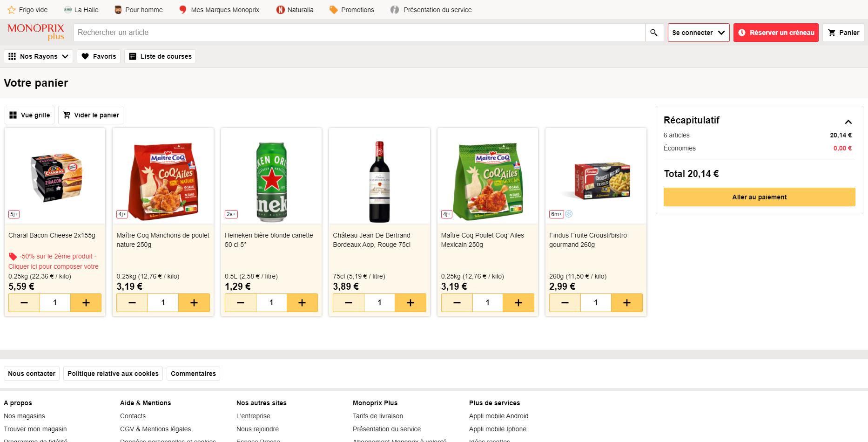Click the Château Jean De Bertrand bottle image

(x=380, y=182)
